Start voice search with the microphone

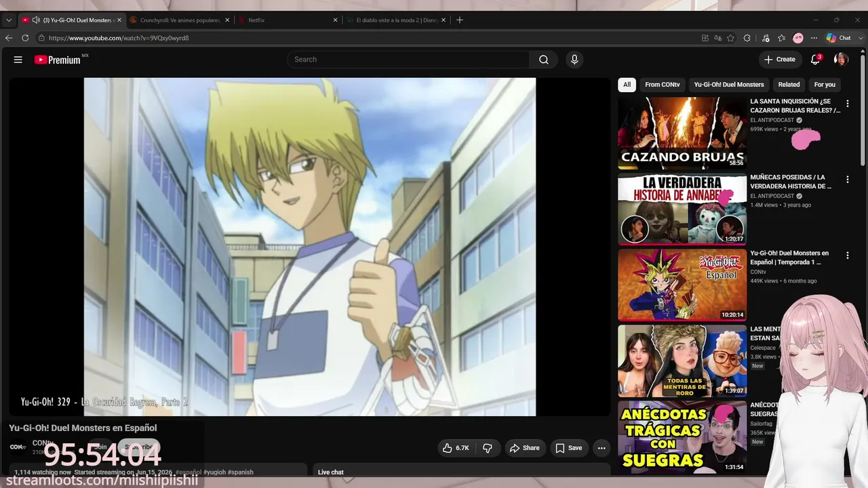574,60
